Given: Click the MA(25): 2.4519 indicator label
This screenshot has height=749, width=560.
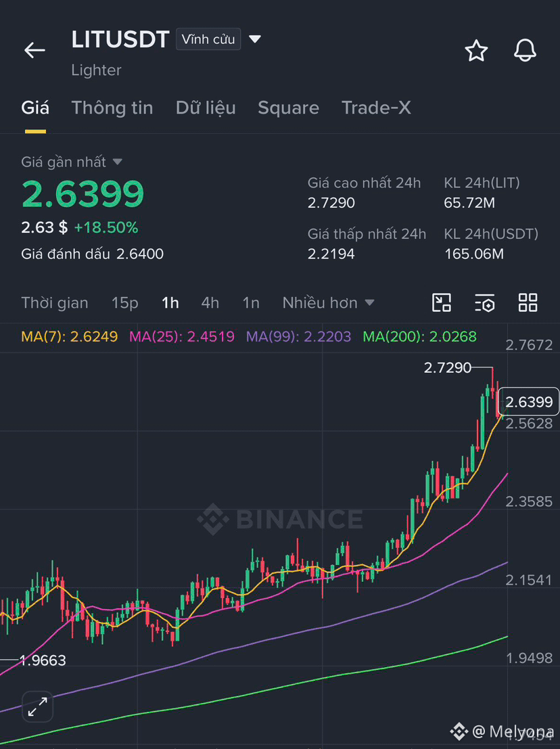Looking at the screenshot, I should tap(182, 337).
